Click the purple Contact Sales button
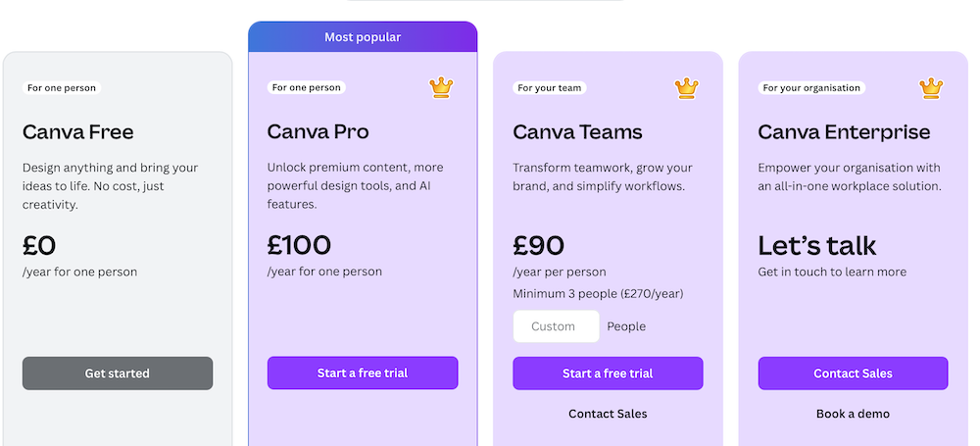Viewport: 980px width, 446px height. tap(853, 373)
